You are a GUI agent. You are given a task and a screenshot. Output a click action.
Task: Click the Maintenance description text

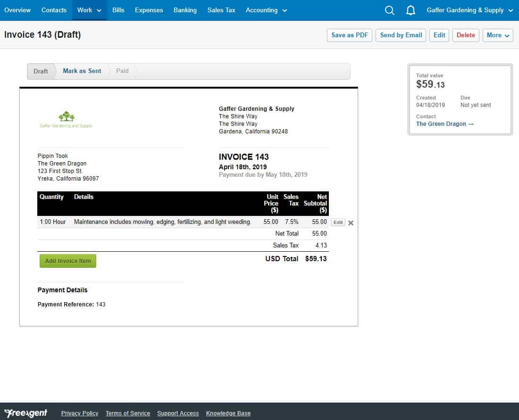click(162, 222)
